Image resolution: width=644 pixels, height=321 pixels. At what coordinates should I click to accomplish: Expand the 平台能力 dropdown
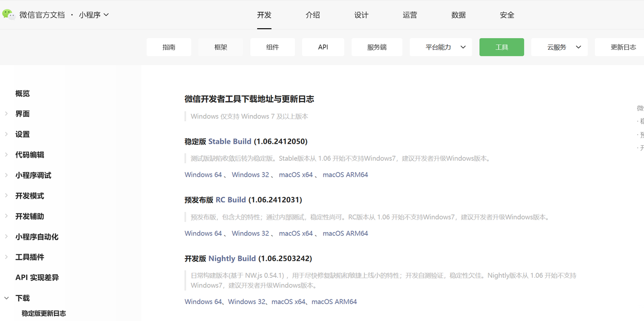point(441,47)
